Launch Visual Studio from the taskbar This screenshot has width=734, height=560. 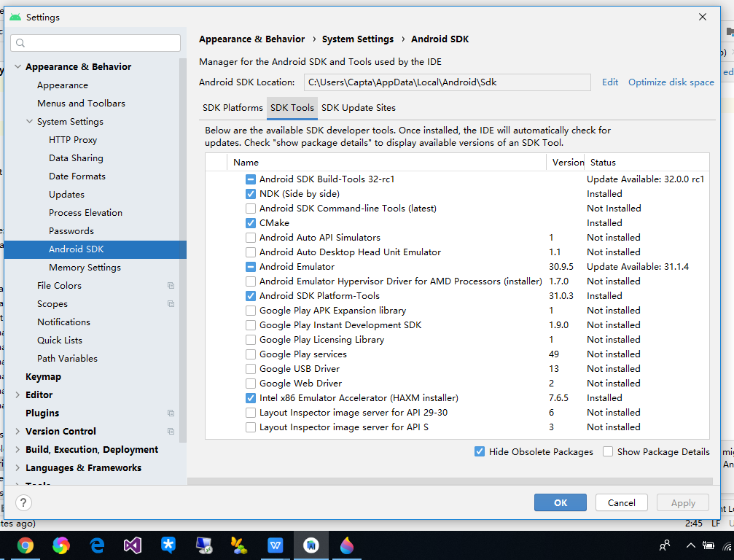133,545
